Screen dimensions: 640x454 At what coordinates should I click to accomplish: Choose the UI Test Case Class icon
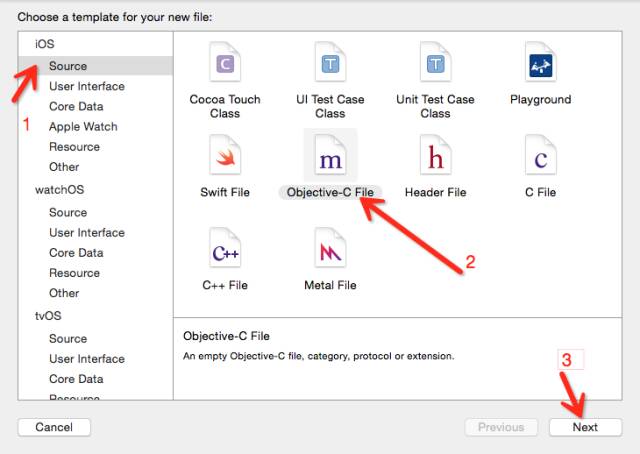pyautogui.click(x=330, y=62)
